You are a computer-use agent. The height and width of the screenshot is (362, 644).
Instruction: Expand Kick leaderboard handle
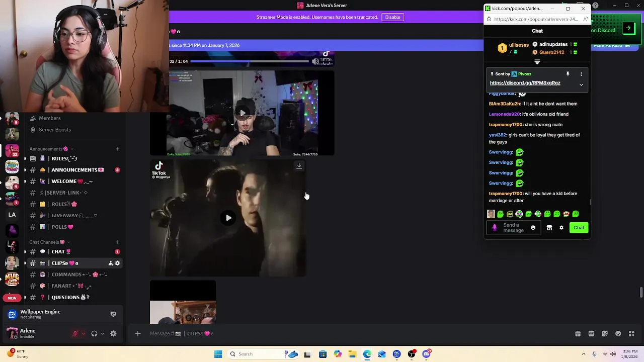537,62
